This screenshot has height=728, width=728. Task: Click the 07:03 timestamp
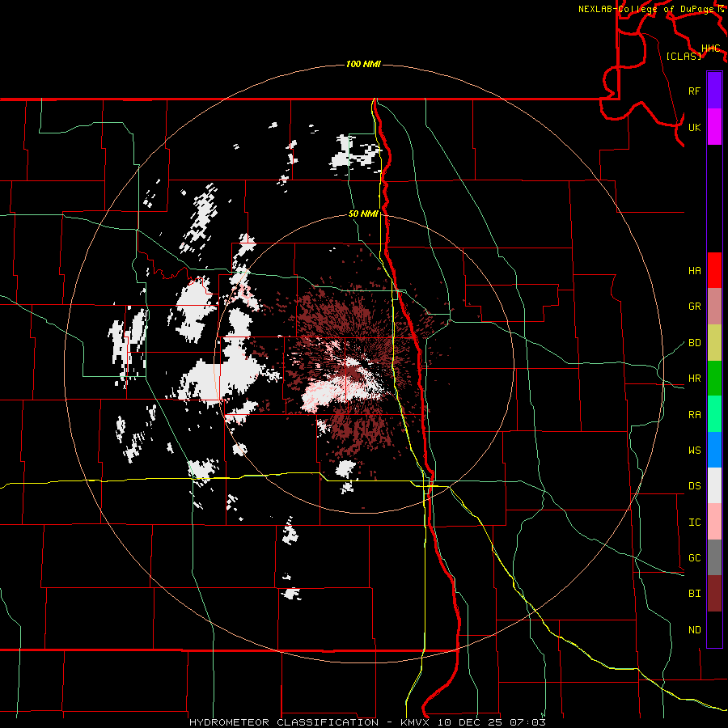click(528, 722)
